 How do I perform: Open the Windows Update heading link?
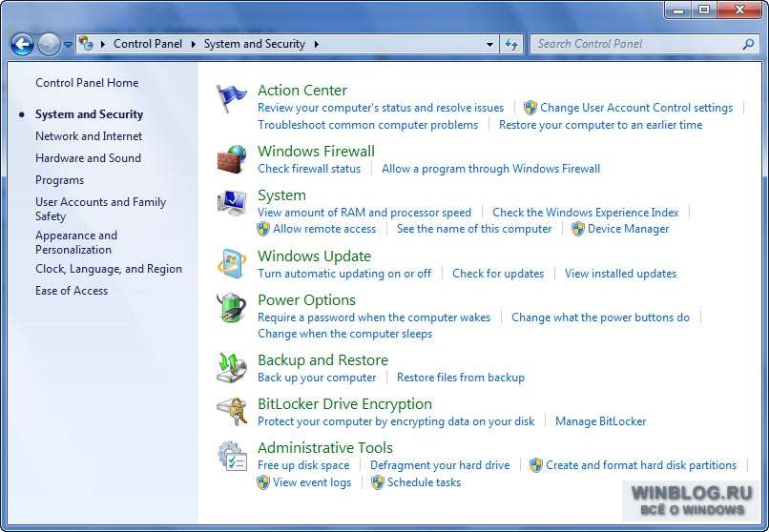coord(314,256)
